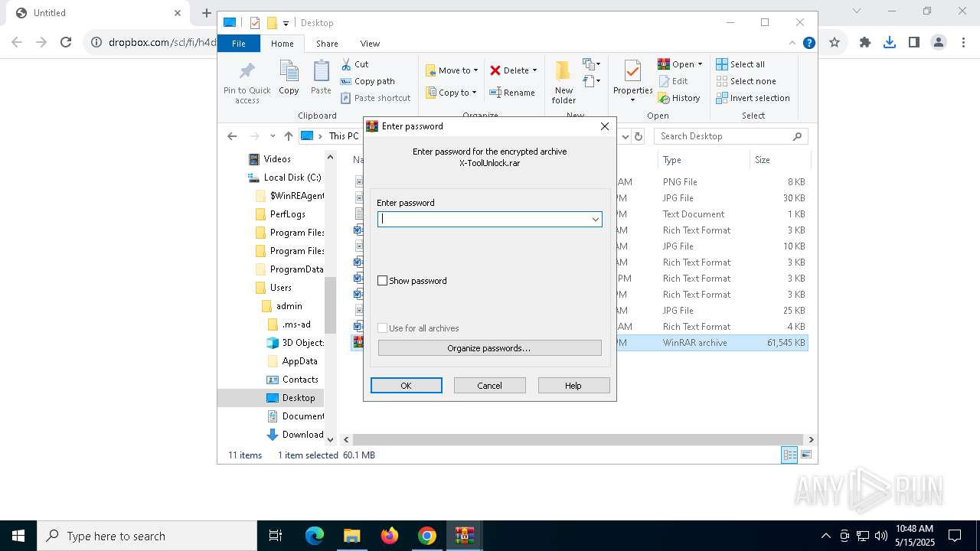Close the Enter password dialog
980x551 pixels.
click(604, 126)
